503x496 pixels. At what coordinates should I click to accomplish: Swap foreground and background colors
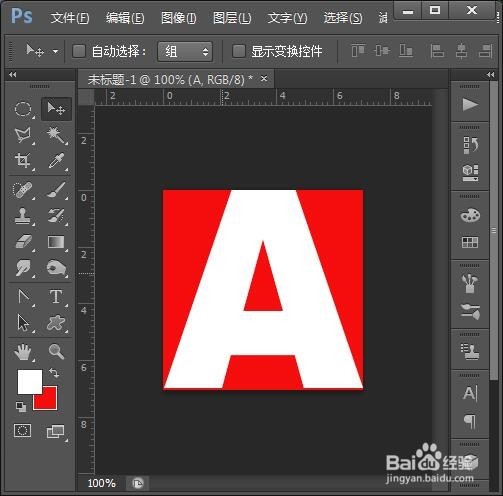[54, 372]
